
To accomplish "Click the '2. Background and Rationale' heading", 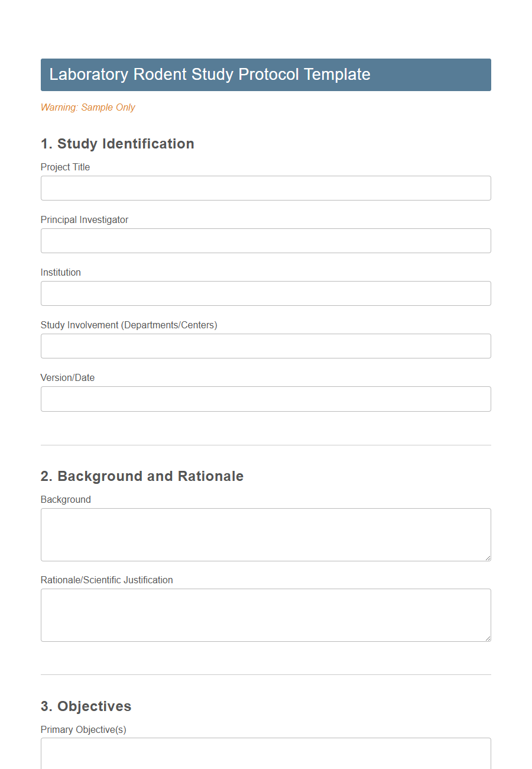I will [142, 476].
